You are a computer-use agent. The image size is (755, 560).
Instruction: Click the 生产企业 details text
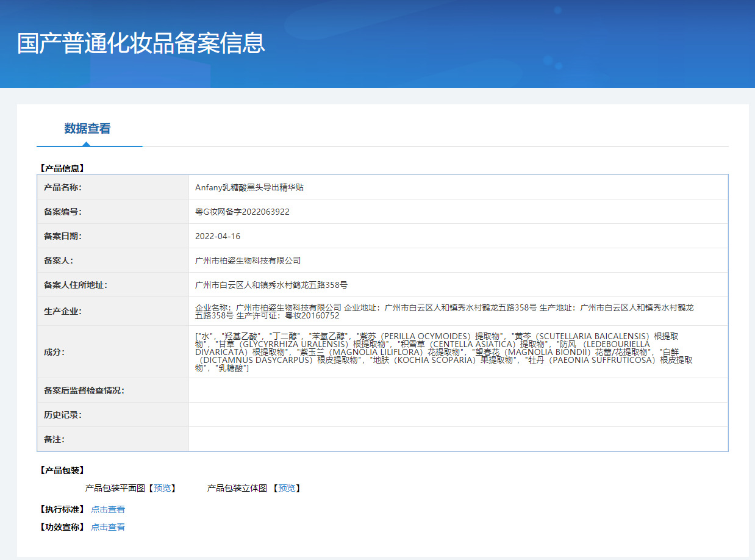coord(444,311)
